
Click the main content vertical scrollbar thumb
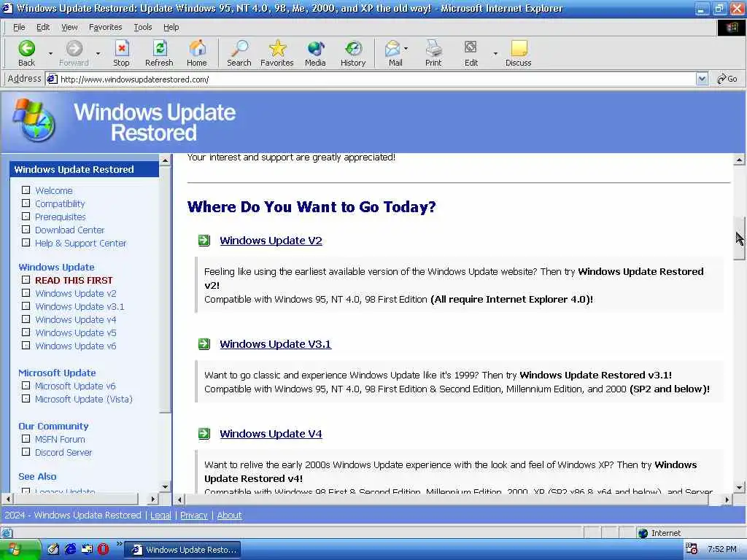click(x=739, y=238)
